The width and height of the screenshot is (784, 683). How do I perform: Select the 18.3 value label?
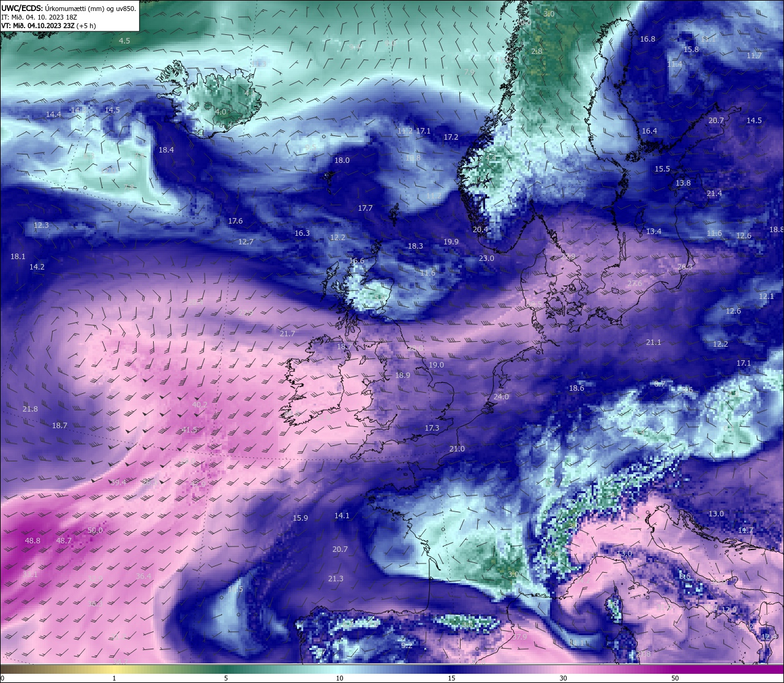(415, 246)
